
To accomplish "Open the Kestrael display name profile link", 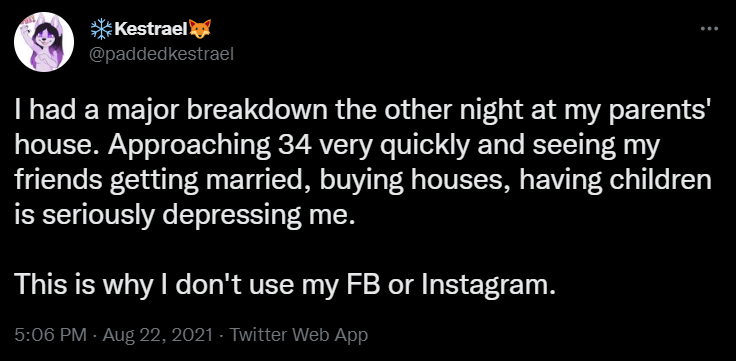I will click(151, 31).
